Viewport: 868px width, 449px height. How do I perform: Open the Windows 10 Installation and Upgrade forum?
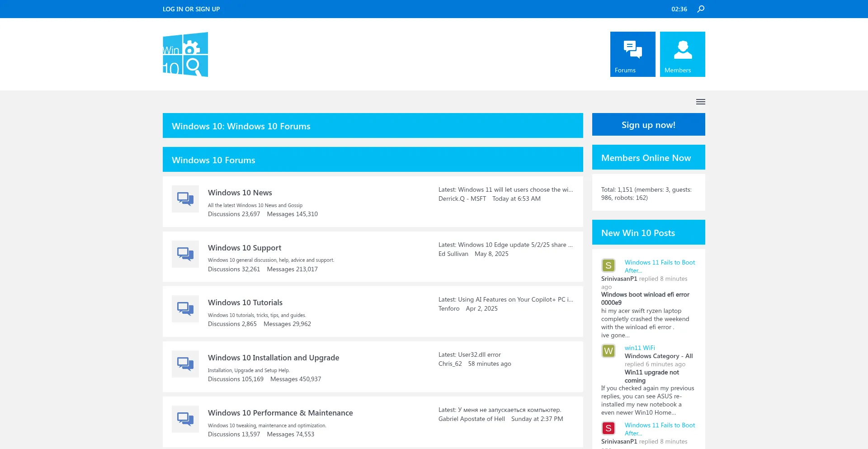pyautogui.click(x=273, y=357)
